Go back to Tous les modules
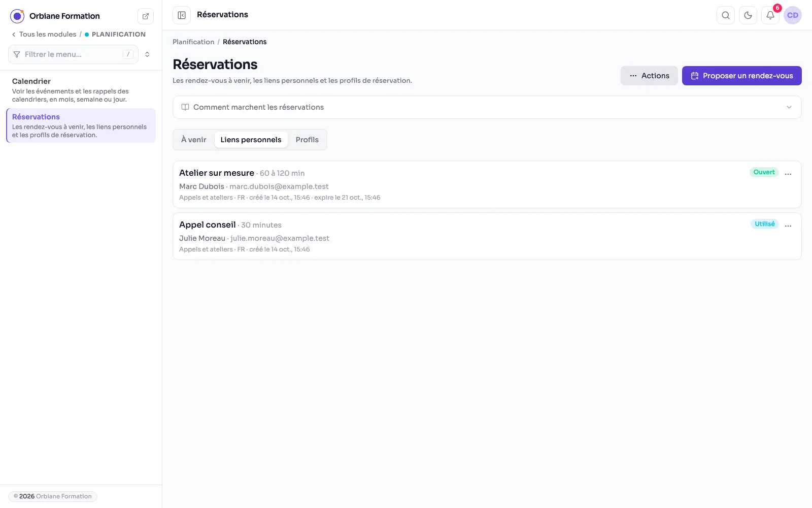Viewport: 812px width, 508px height. pyautogui.click(x=44, y=35)
